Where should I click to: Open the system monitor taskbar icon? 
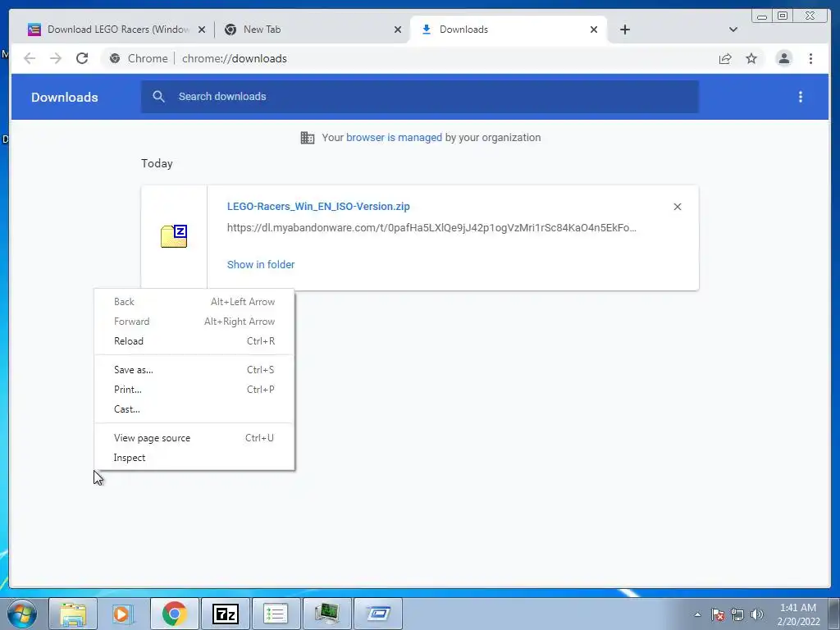[x=326, y=614]
